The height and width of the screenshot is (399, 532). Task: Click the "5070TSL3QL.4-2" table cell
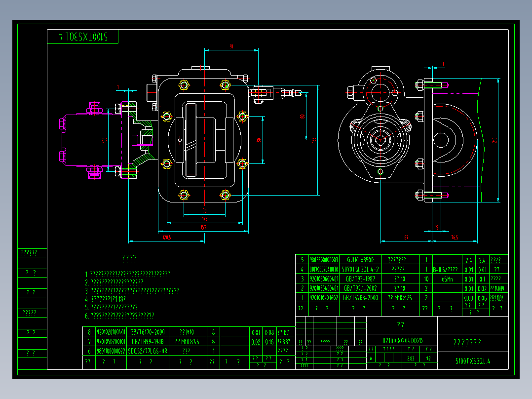click(360, 269)
